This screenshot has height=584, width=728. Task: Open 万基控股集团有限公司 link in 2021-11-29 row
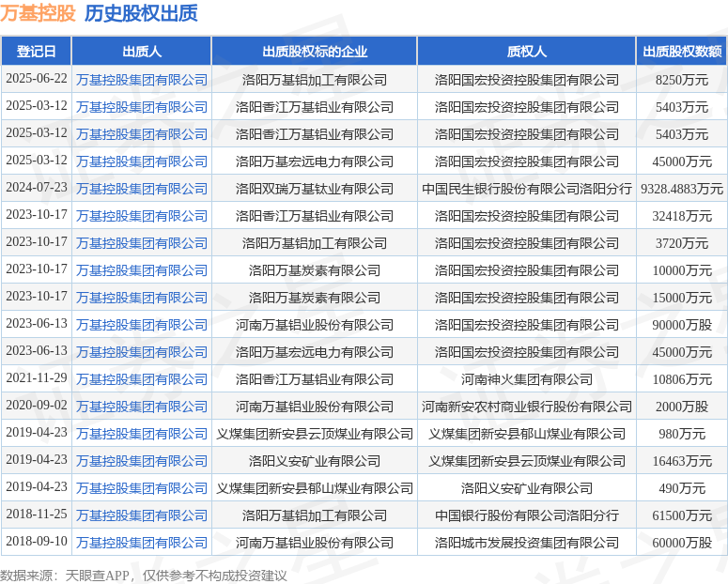coord(142,379)
